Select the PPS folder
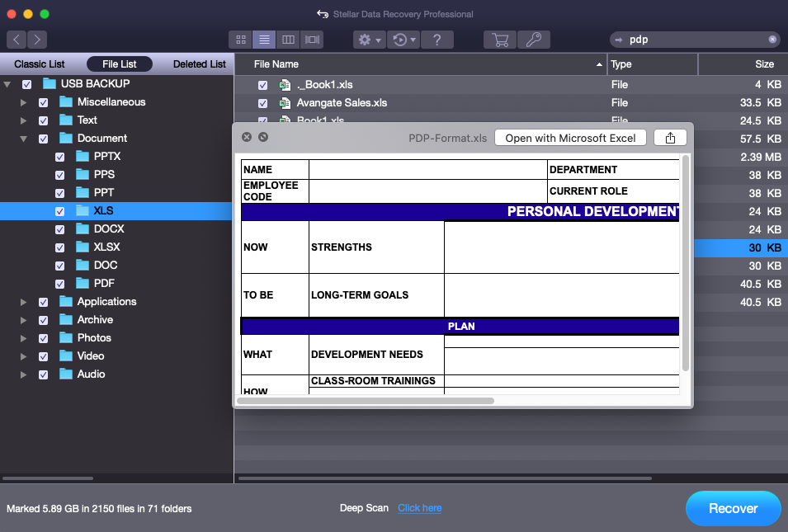 click(104, 174)
